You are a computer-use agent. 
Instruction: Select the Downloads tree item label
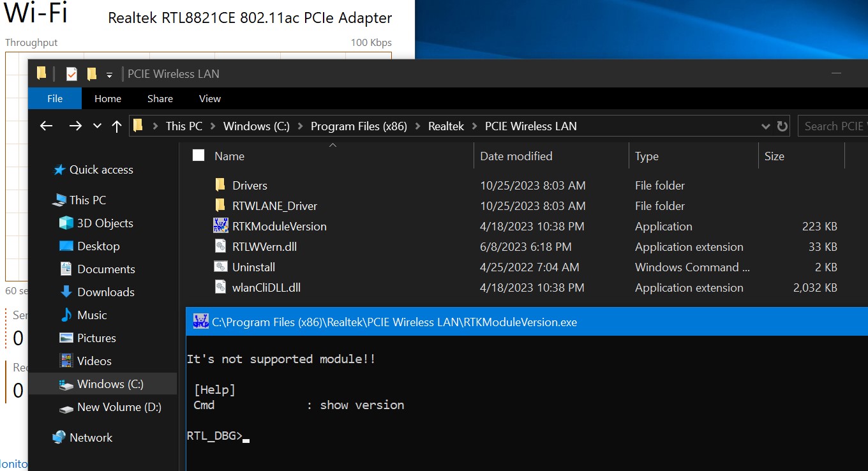point(106,292)
